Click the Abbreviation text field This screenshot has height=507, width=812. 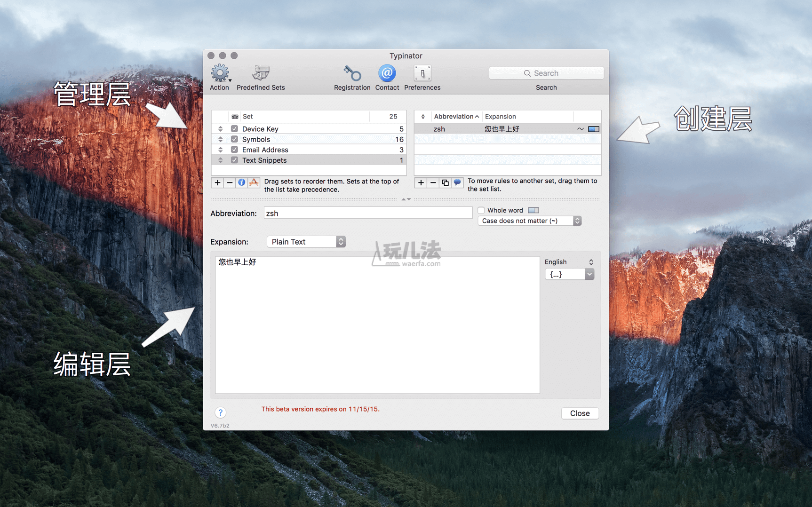tap(368, 213)
